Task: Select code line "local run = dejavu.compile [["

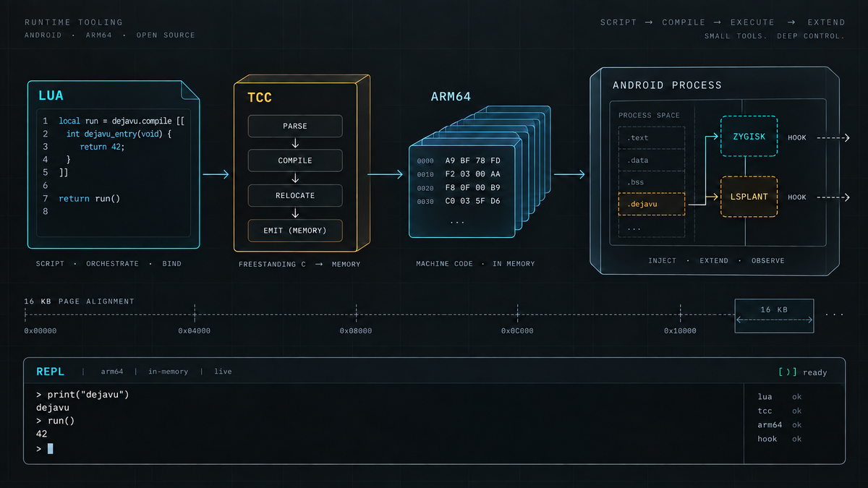Action: click(x=122, y=121)
